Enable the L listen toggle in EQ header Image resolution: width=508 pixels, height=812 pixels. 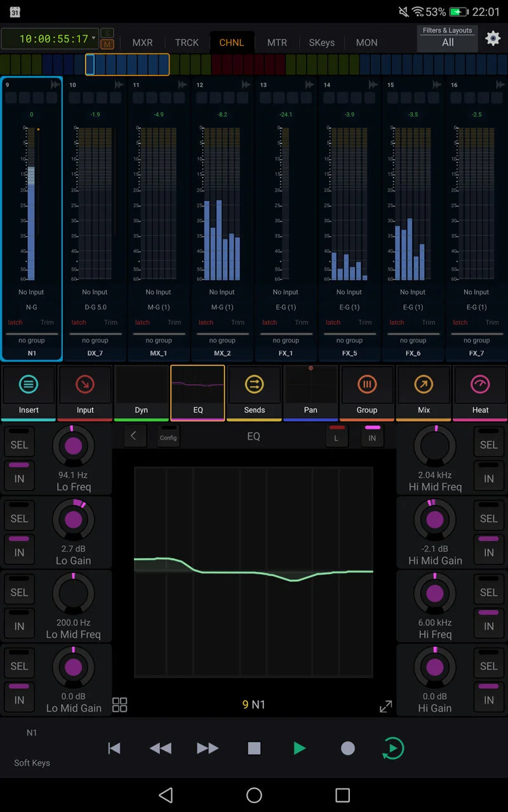(x=337, y=436)
